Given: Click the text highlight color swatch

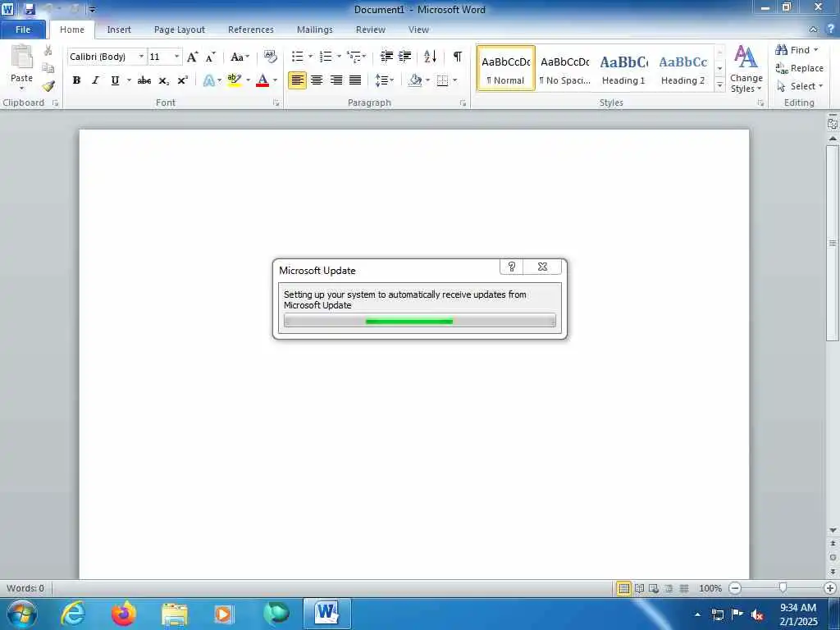Looking at the screenshot, I should (x=234, y=80).
